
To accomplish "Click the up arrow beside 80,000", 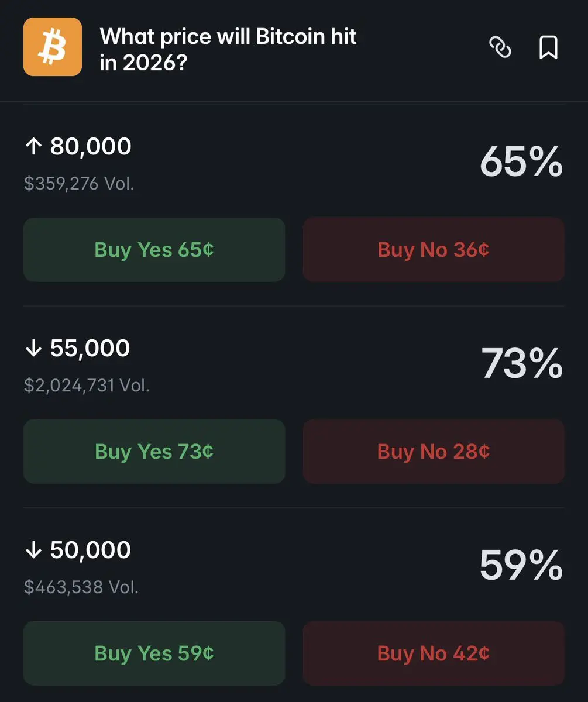I will coord(33,147).
